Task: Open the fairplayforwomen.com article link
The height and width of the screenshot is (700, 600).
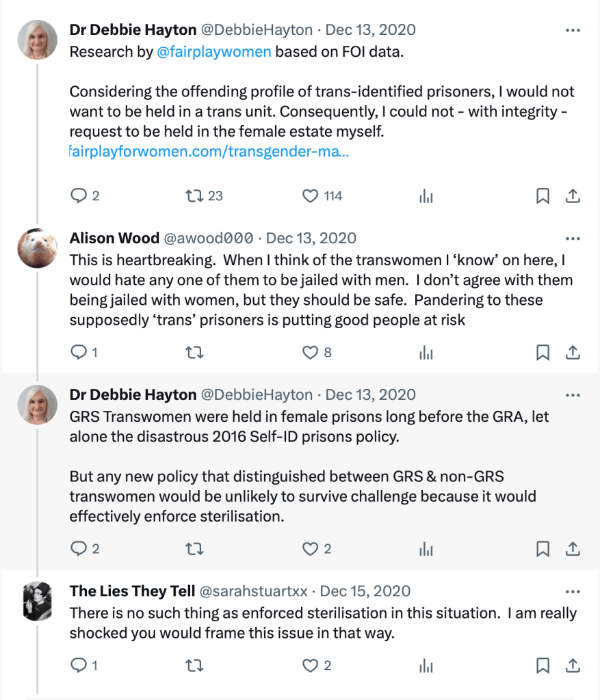Action: click(209, 151)
